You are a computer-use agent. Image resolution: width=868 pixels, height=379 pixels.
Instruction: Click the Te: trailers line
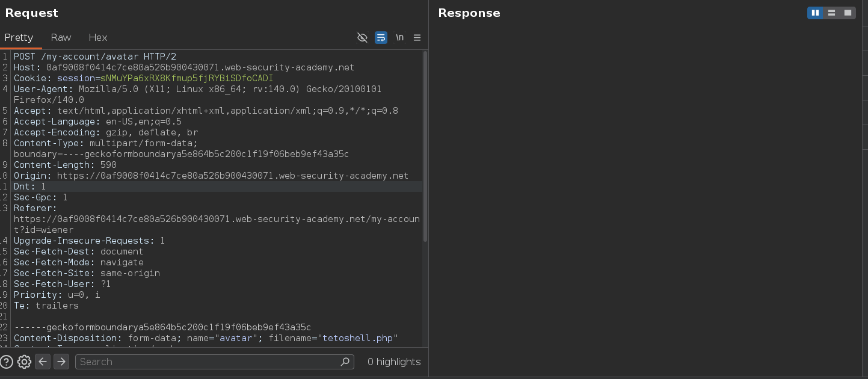pos(46,306)
